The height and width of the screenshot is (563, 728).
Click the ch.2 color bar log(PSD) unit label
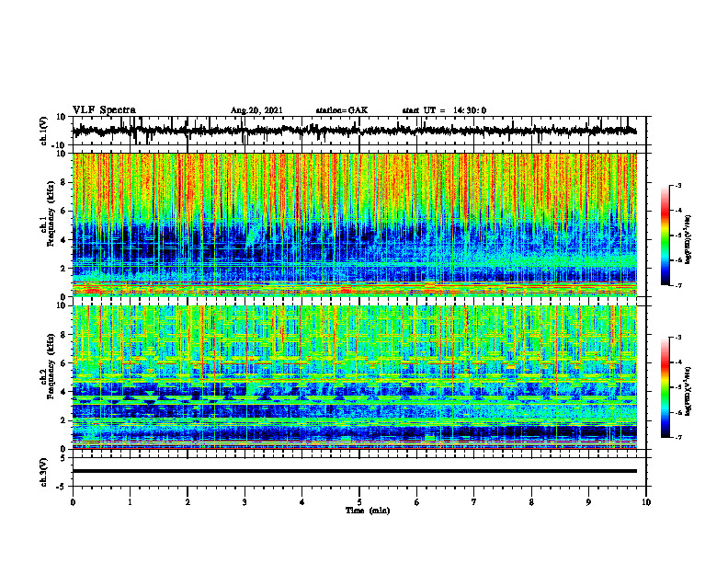pyautogui.click(x=688, y=392)
